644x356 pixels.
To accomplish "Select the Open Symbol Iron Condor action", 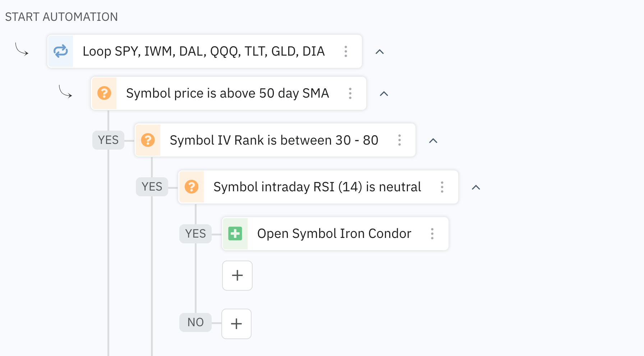I will click(x=334, y=234).
